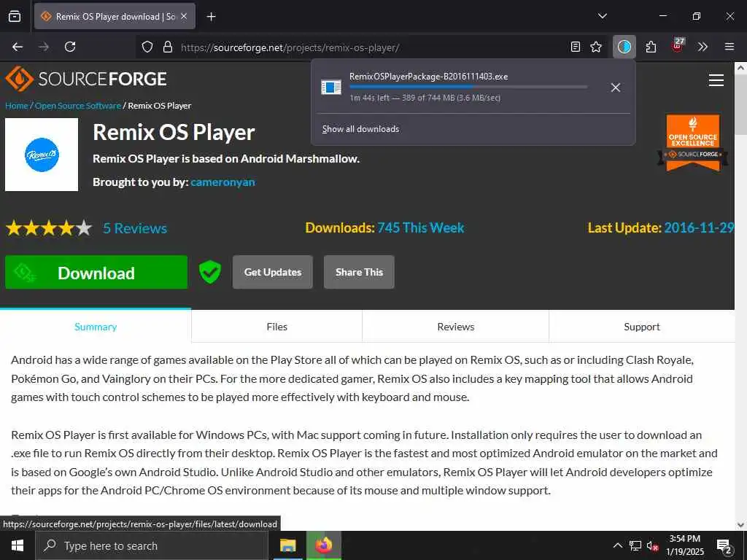Click the Open Source Excellence badge
747x560 pixels.
pyautogui.click(x=693, y=143)
